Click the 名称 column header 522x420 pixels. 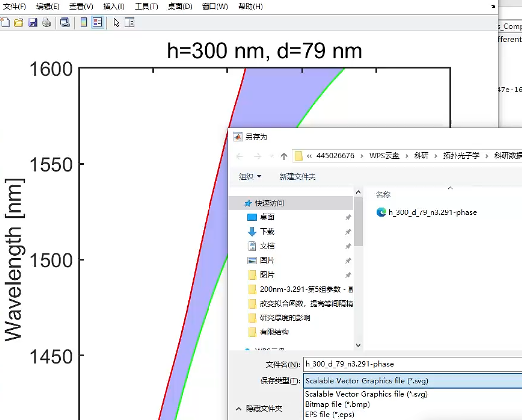coord(383,195)
